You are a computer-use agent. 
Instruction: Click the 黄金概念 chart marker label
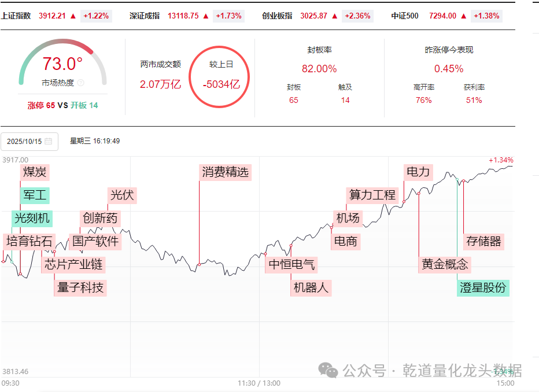click(444, 264)
